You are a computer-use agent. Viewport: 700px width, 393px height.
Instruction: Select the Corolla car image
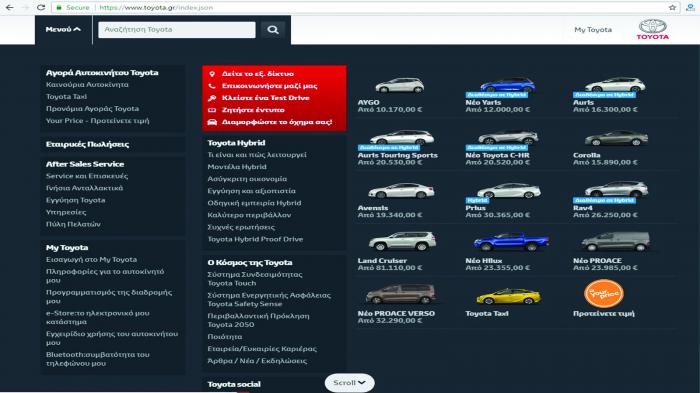pos(616,138)
